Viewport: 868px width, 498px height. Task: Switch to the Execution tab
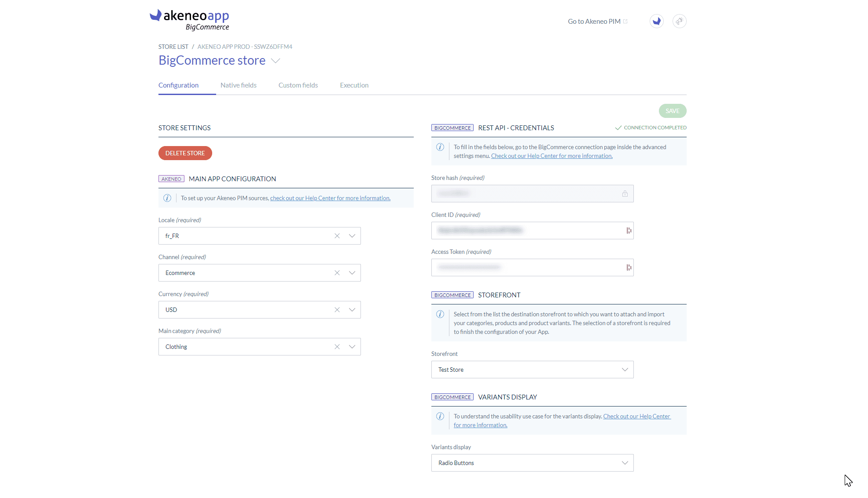pos(354,84)
